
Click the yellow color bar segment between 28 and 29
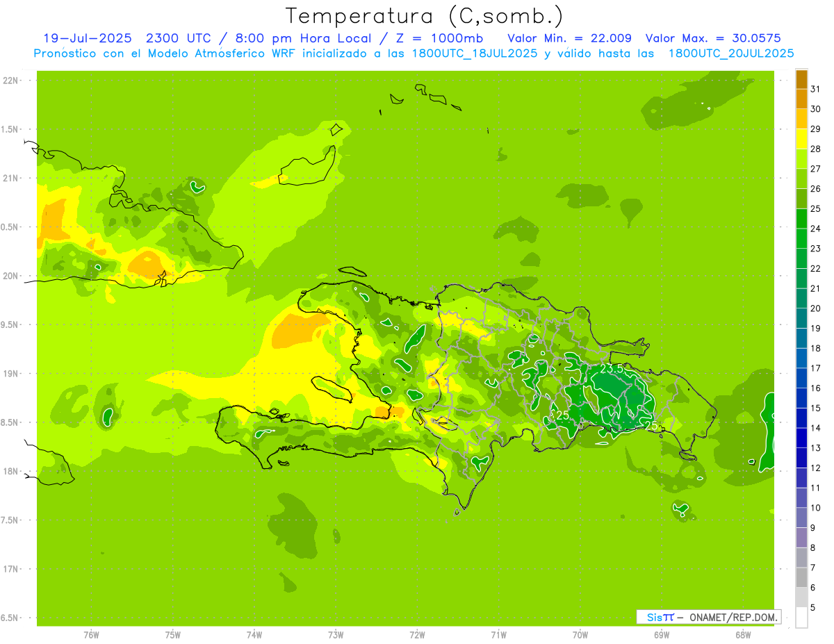point(801,139)
